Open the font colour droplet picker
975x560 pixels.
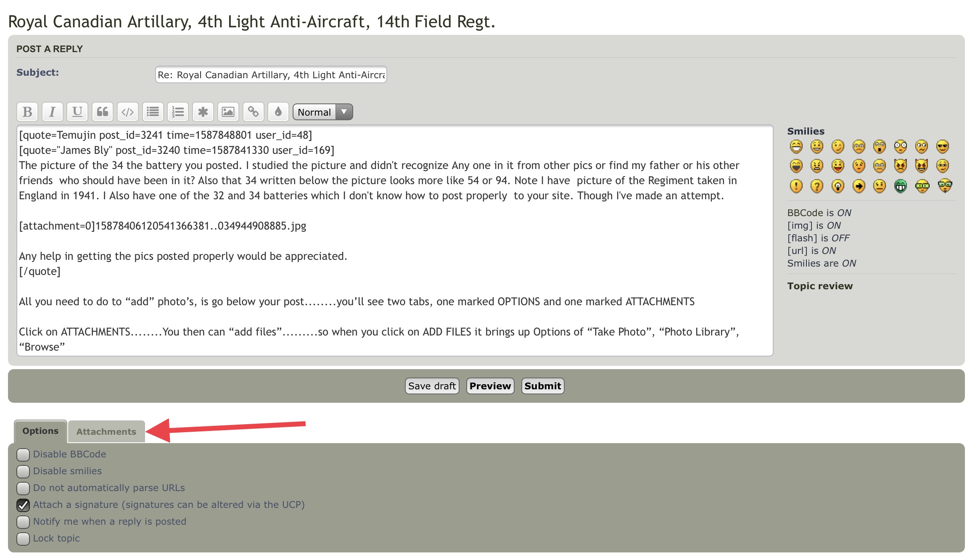coord(278,112)
